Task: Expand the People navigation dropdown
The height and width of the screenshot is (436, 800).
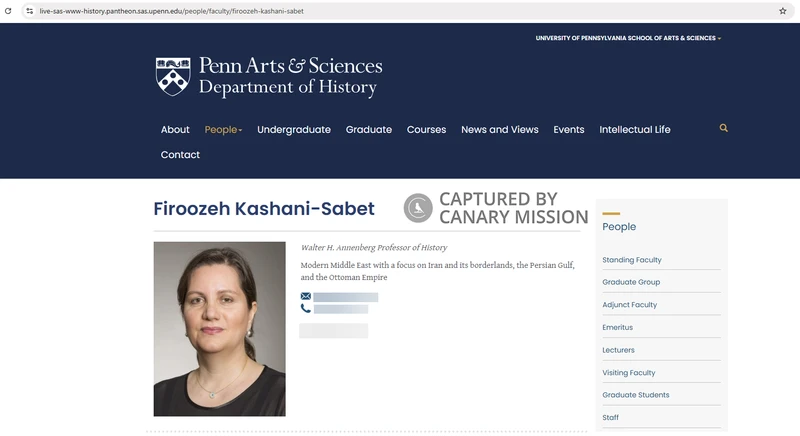Action: (223, 130)
